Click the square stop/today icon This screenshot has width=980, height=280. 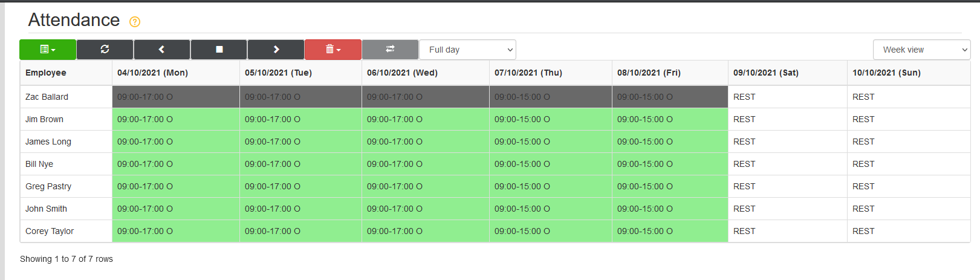coord(219,50)
